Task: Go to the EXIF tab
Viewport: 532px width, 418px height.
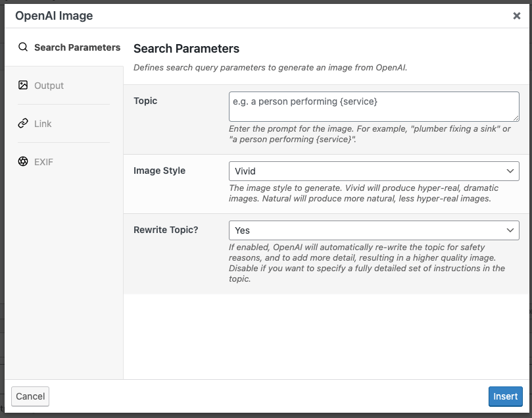Action: coord(64,162)
